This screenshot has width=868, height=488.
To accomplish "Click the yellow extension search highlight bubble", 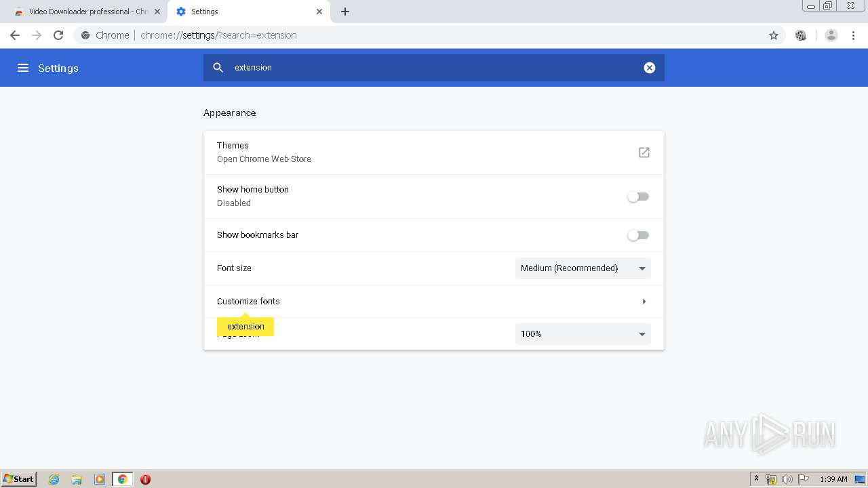I will 245,327.
